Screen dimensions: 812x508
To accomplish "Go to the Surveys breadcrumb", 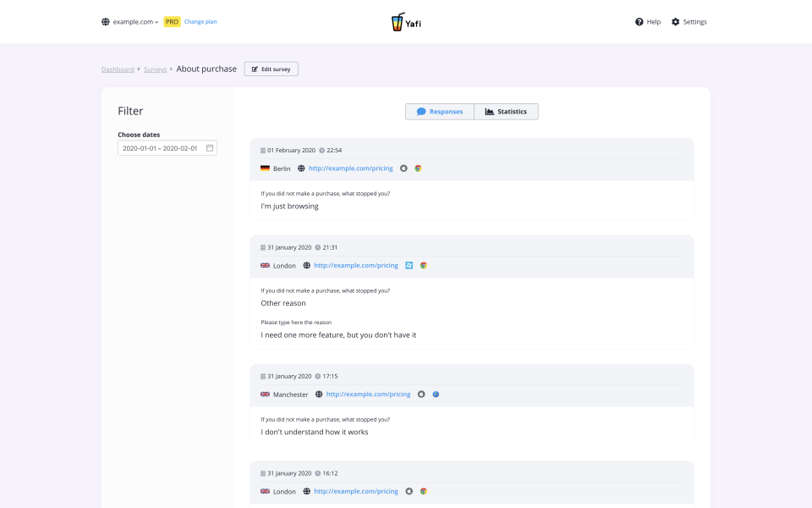I will coord(156,69).
